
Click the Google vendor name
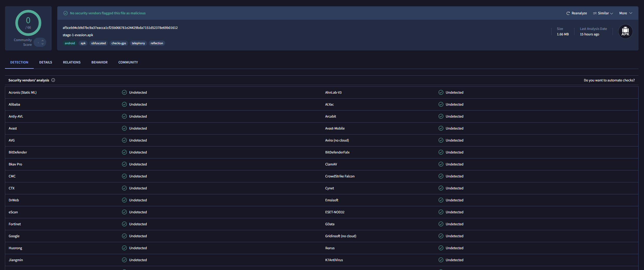[x=14, y=236]
